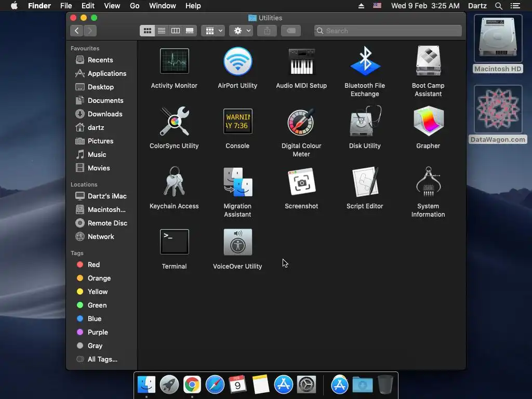Screen dimensions: 532x399
Task: Open Activity Monitor app icon
Action: pos(174,61)
